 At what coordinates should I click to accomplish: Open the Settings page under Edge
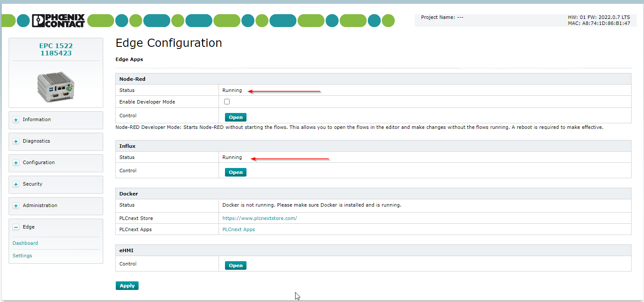pyautogui.click(x=22, y=256)
